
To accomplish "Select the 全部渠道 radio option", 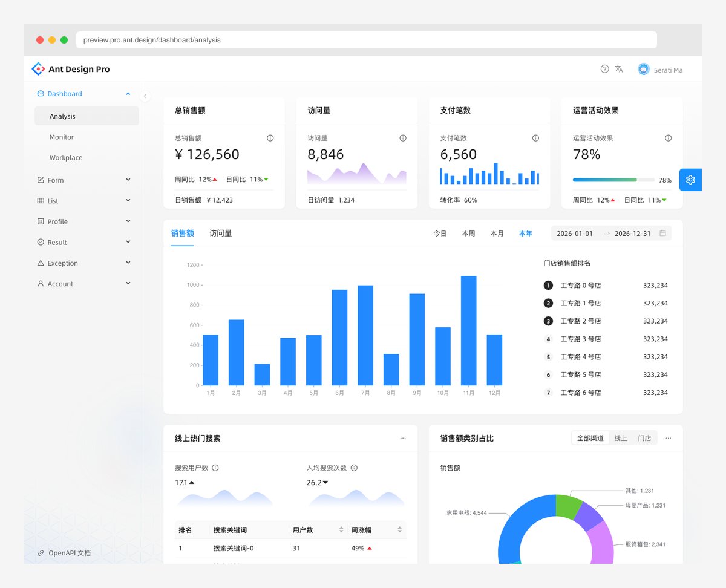I will click(590, 437).
